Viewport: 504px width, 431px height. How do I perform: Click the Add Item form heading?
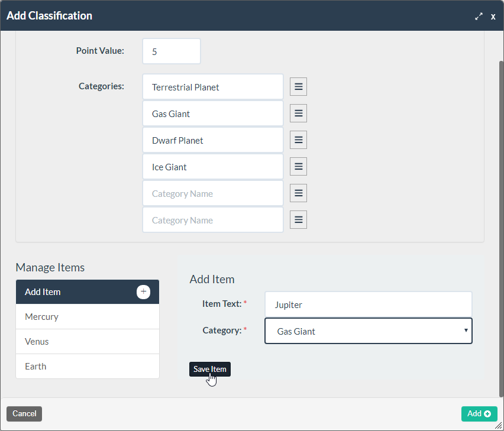(x=212, y=279)
